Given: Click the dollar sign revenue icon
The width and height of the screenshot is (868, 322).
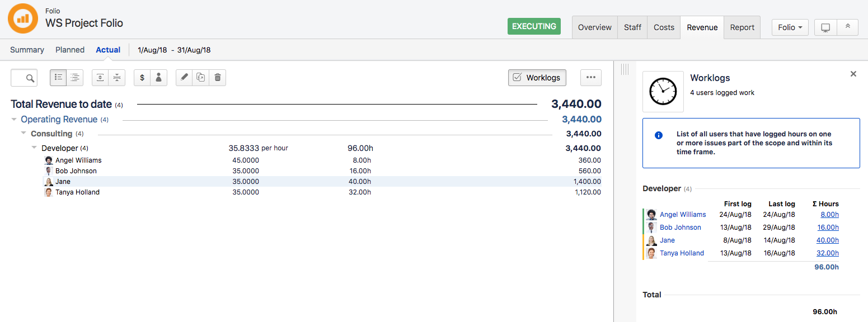Looking at the screenshot, I should [x=142, y=78].
